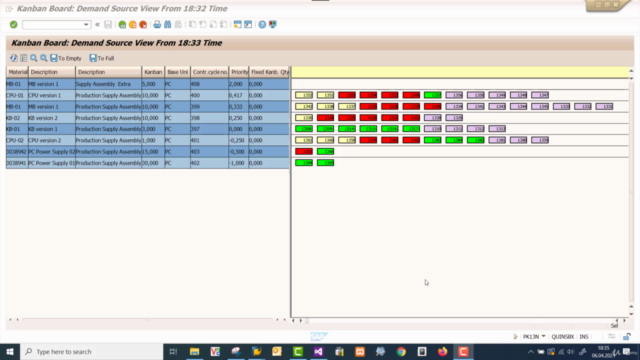Click the Customize Local Layout icon
640x360 pixels.
click(273, 24)
